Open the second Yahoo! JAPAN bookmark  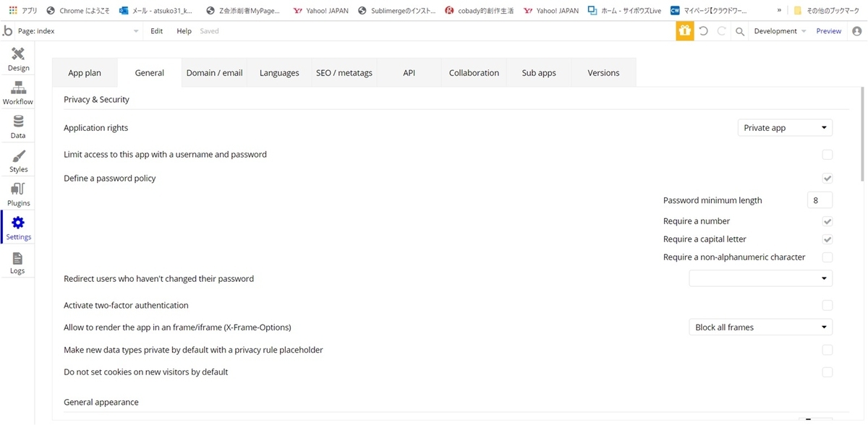[551, 11]
